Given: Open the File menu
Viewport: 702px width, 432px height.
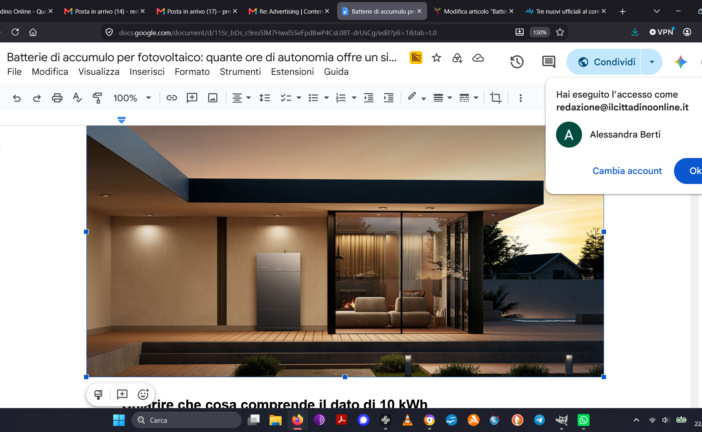Looking at the screenshot, I should click(14, 72).
